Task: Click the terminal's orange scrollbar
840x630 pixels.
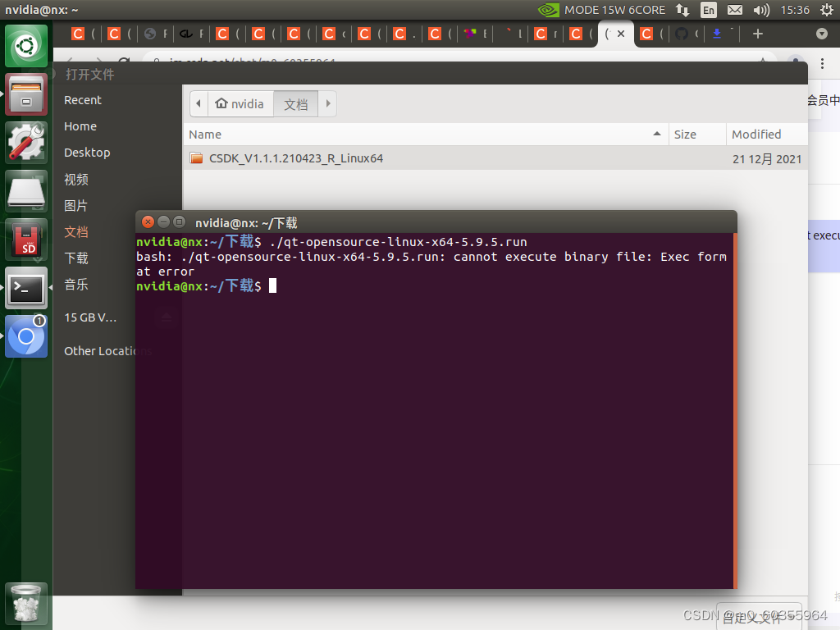Action: tap(735, 410)
